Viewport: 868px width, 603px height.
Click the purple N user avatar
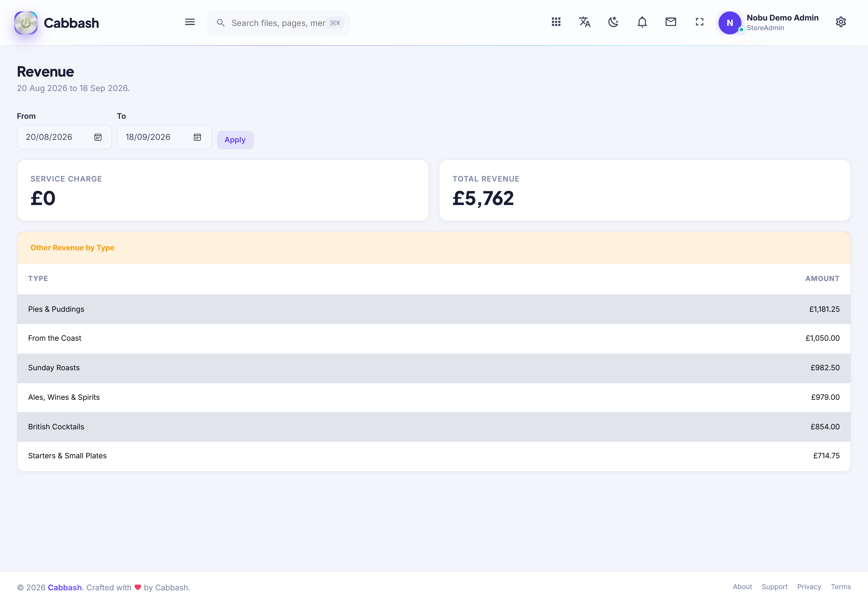coord(730,23)
